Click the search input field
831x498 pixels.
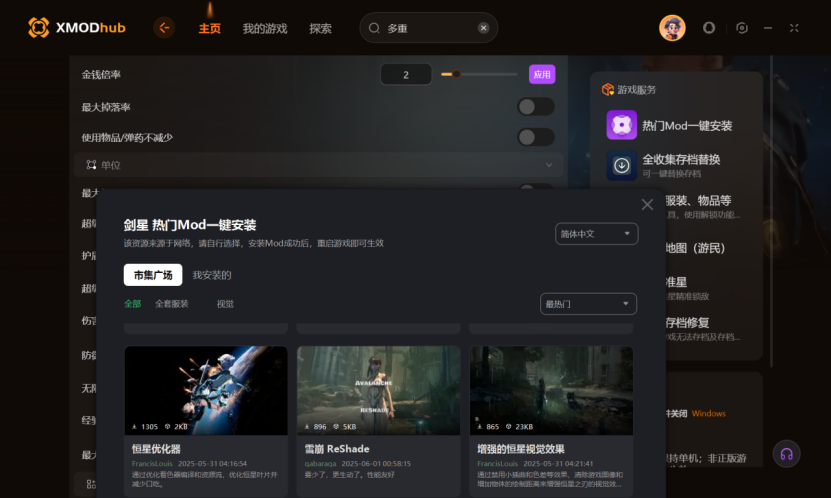[x=428, y=28]
